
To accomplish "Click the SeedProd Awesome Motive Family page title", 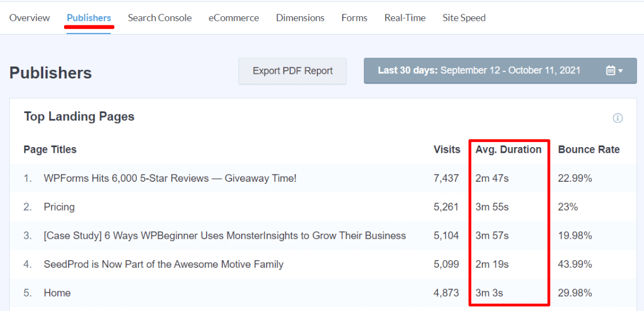I will coord(163,264).
